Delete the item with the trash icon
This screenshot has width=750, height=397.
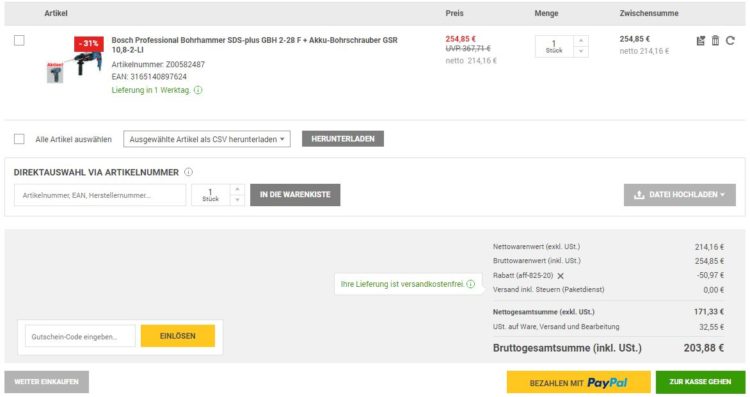[715, 41]
